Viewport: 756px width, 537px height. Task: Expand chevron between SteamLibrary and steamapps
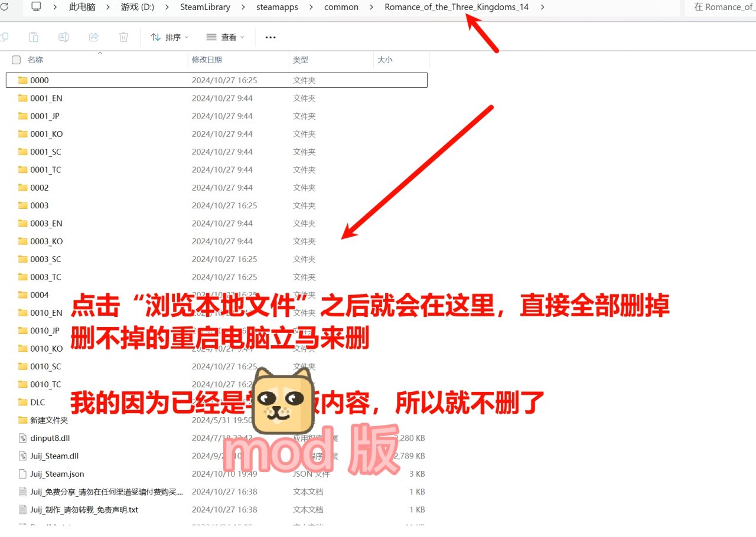[243, 7]
